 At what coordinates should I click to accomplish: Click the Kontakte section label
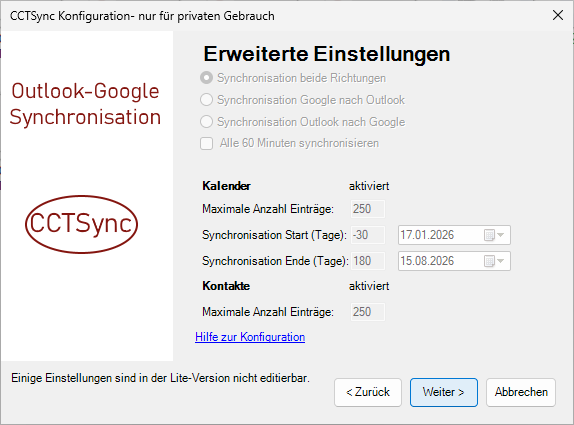226,286
